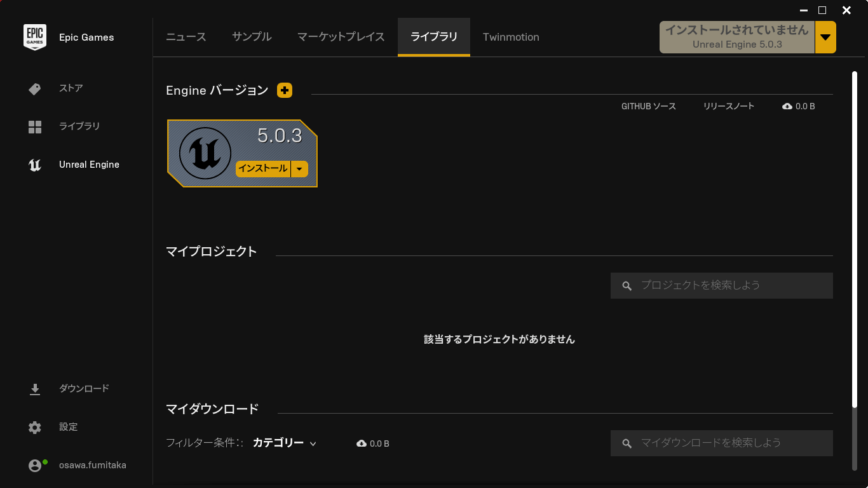Click the ストア sidebar label
868x488 pixels.
coord(71,88)
